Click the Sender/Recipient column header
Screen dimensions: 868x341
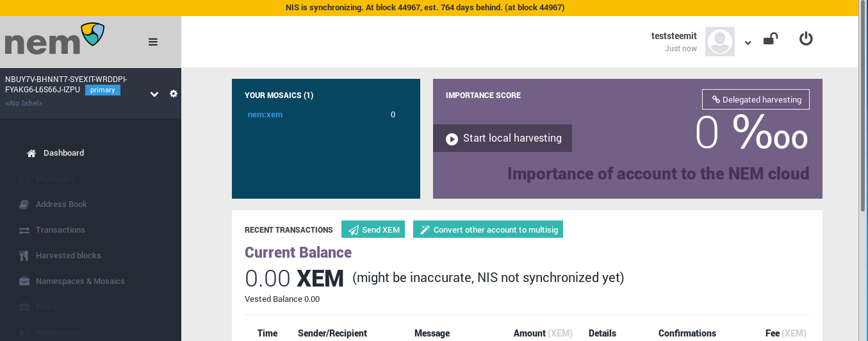coord(332,333)
